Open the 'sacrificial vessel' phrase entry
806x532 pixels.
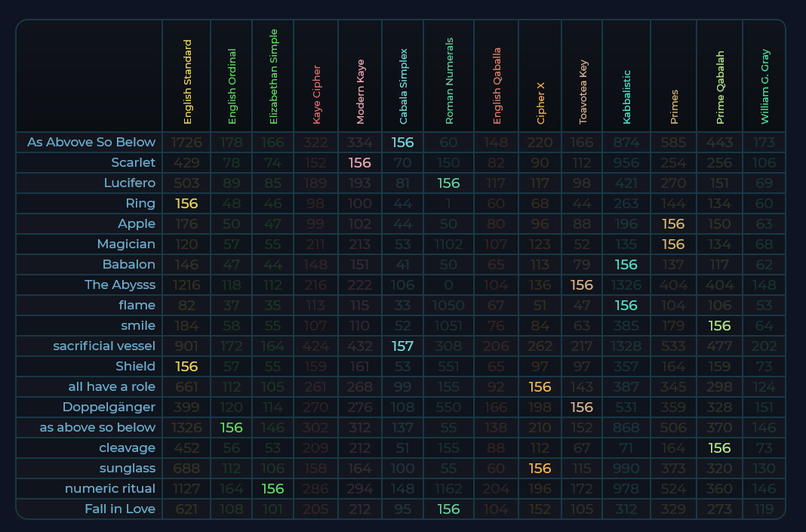[104, 346]
